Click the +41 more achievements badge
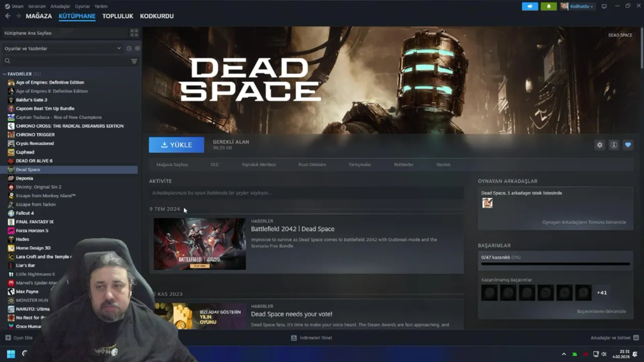Image resolution: width=644 pixels, height=362 pixels. (x=602, y=293)
